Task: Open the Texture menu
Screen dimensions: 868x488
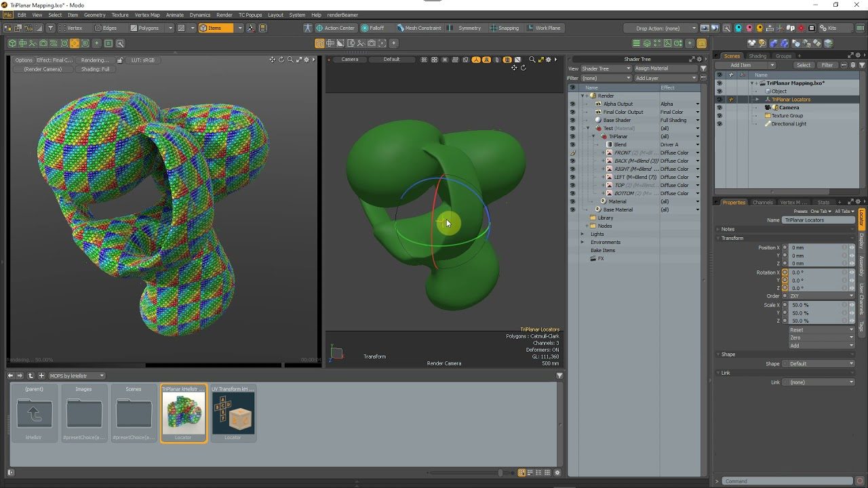Action: coord(119,14)
